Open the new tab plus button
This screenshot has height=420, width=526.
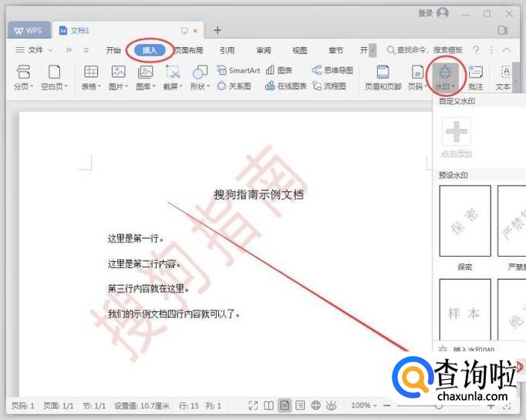[x=217, y=30]
